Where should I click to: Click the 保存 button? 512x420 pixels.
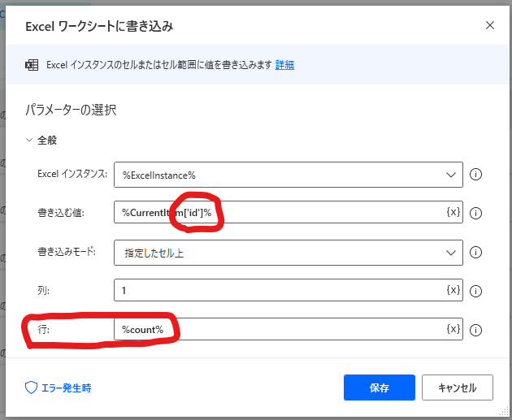(x=379, y=388)
